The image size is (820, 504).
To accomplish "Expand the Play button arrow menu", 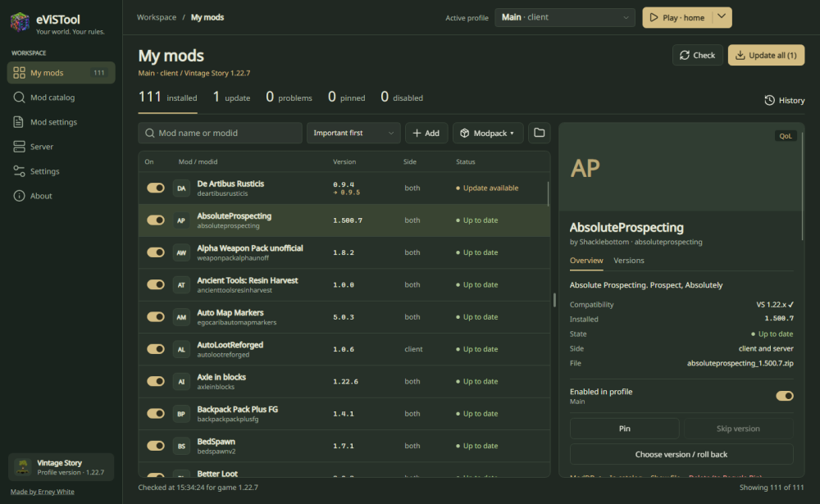I will pos(722,17).
